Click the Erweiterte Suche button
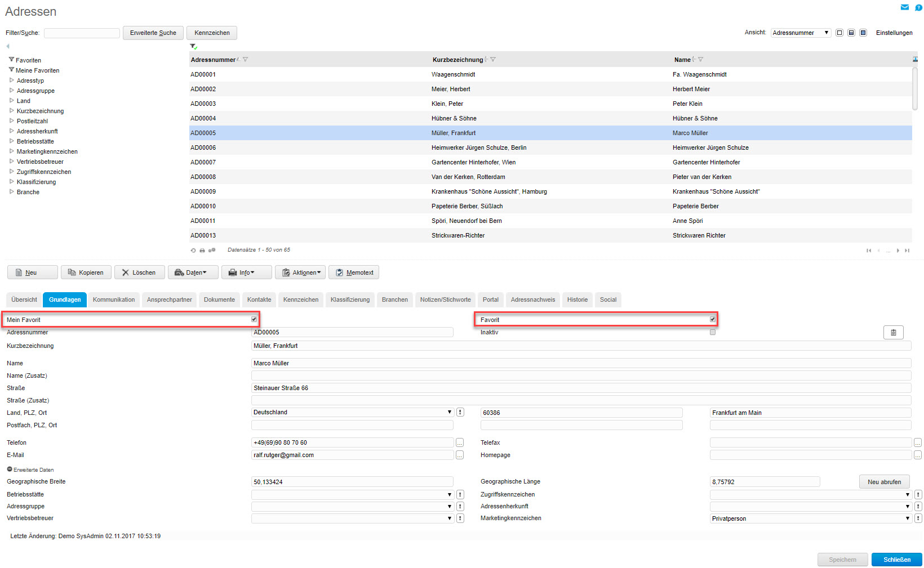Screen dimensions: 924x568 (x=153, y=33)
